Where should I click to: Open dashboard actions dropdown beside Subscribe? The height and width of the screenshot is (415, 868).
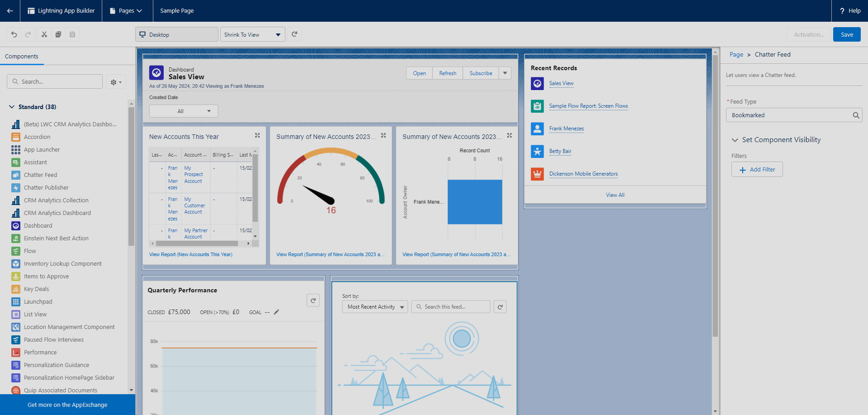tap(505, 73)
